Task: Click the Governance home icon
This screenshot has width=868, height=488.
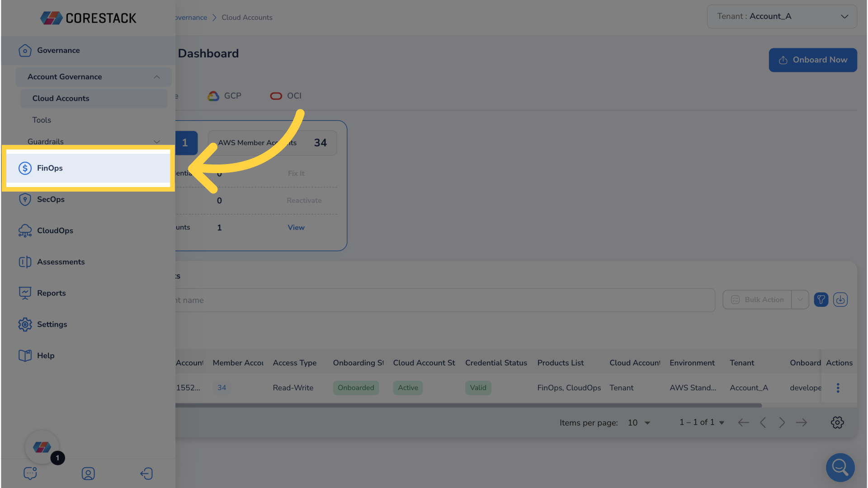Action: [x=25, y=50]
